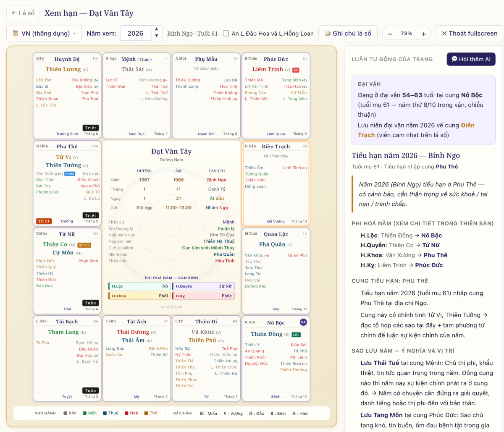Viewport: 504px width, 432px height.
Task: Decrease year with down stepper arrow
Action: click(157, 37)
